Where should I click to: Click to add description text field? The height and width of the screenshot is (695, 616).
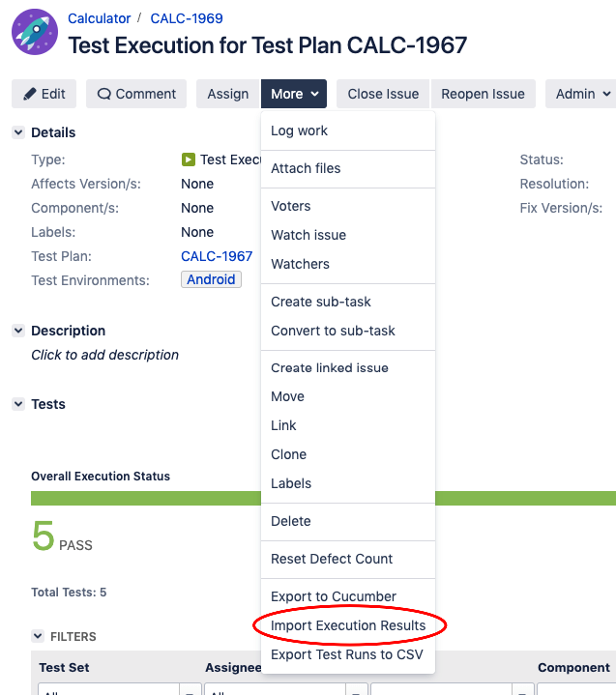pos(104,355)
